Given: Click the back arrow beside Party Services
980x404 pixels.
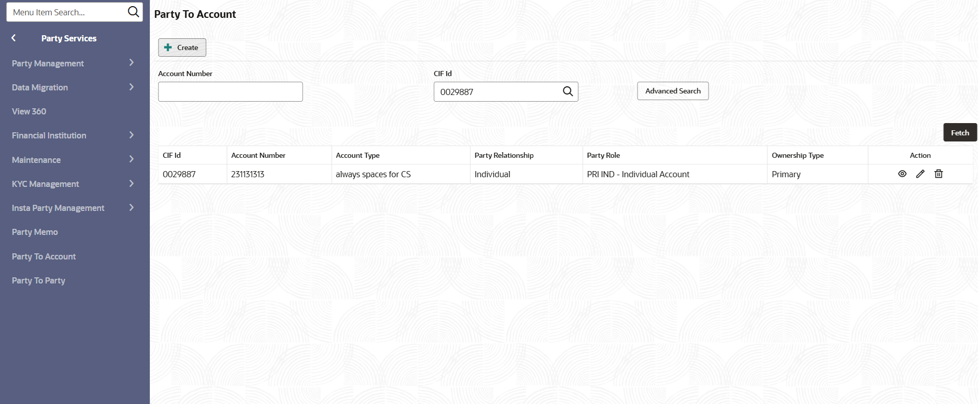Looking at the screenshot, I should (14, 38).
